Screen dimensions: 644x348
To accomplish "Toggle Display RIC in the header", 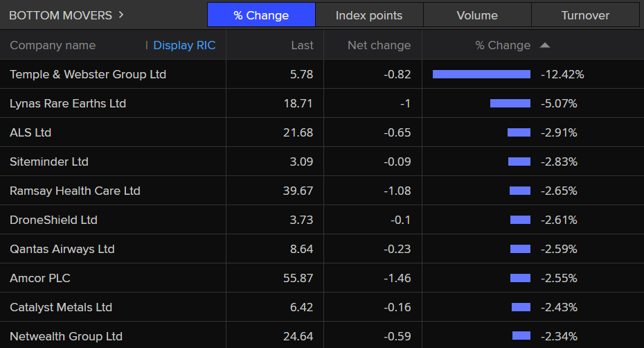I will [x=184, y=46].
